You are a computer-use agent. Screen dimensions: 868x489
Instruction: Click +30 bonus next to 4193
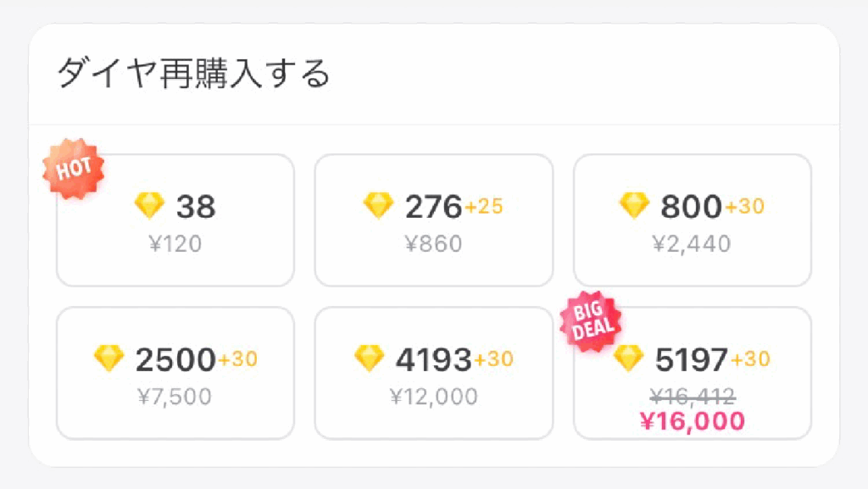point(493,359)
